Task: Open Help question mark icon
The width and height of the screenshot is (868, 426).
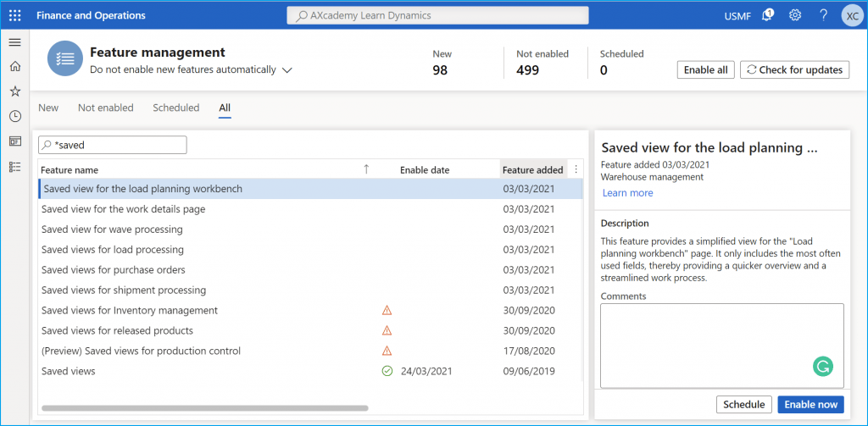Action: (823, 15)
